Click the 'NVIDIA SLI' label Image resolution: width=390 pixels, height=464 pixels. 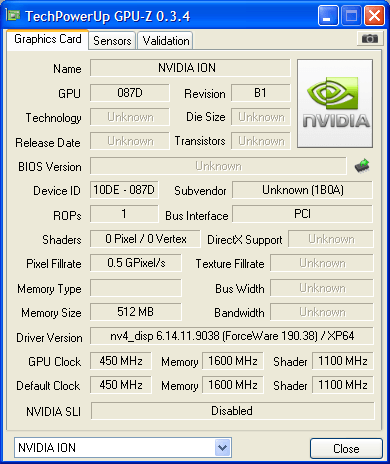(x=53, y=412)
